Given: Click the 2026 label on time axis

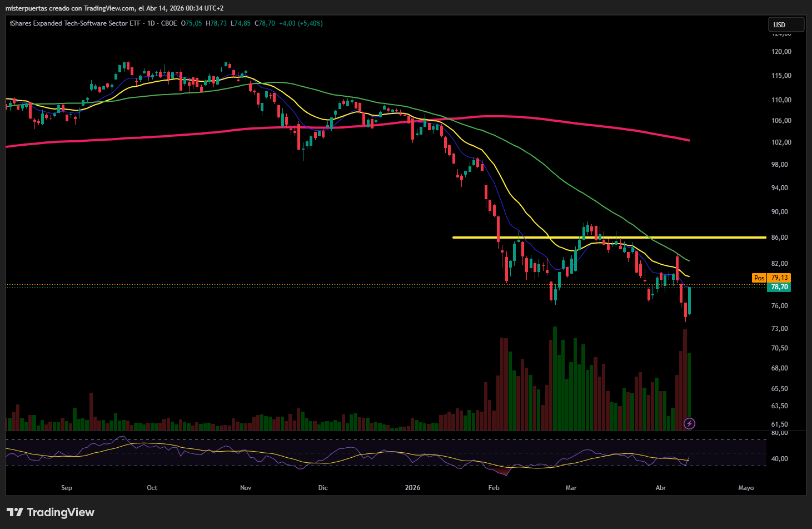Looking at the screenshot, I should (412, 488).
